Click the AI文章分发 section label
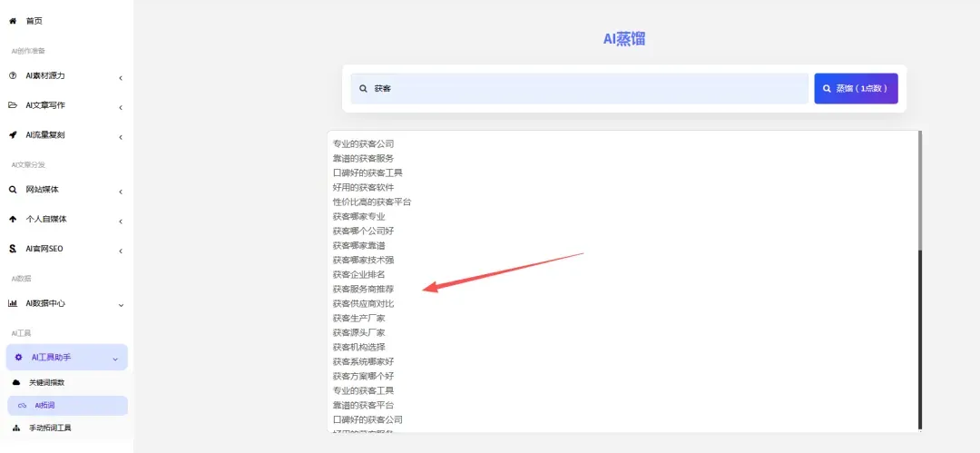 [28, 164]
